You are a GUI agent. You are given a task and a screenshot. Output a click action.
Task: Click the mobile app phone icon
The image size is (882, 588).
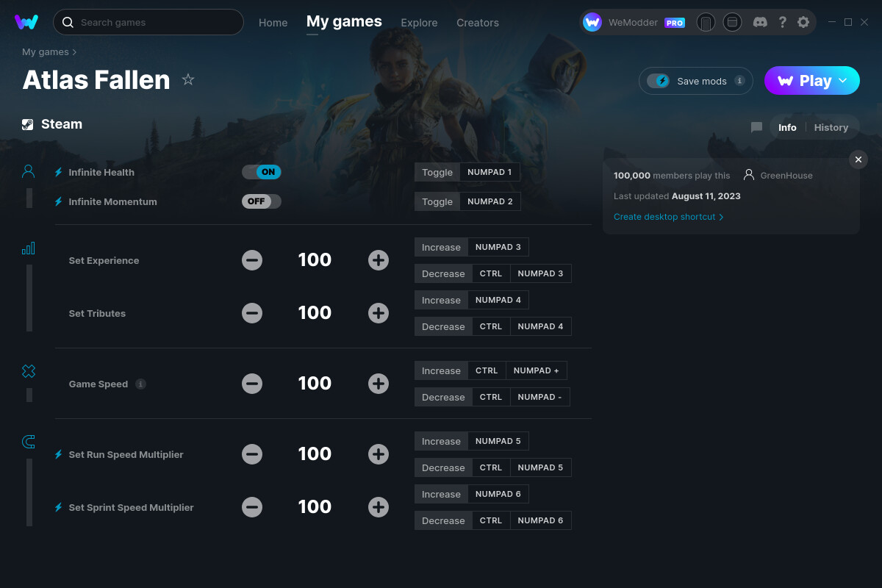coord(706,22)
